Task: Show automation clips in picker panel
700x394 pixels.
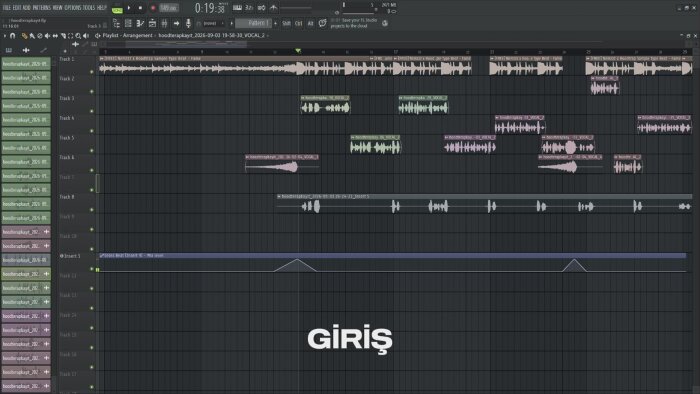Action: point(43,50)
